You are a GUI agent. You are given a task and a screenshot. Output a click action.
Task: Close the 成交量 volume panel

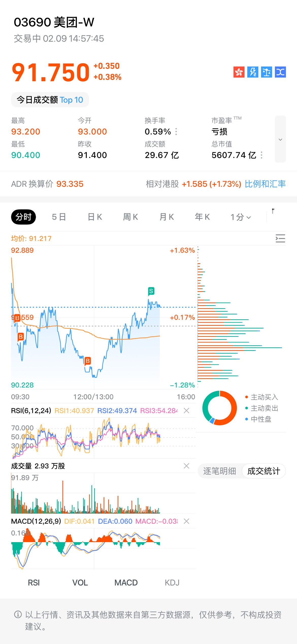[187, 466]
